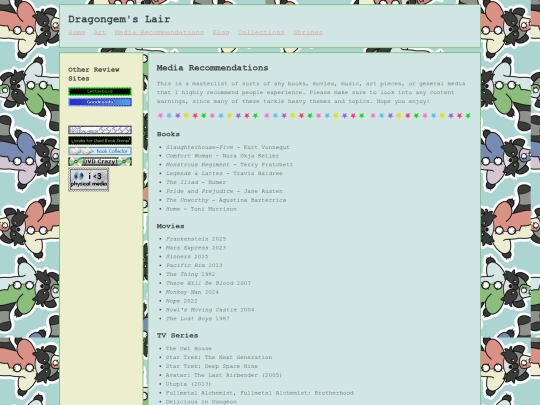Select Pride and Prejudice list entry

(224, 191)
